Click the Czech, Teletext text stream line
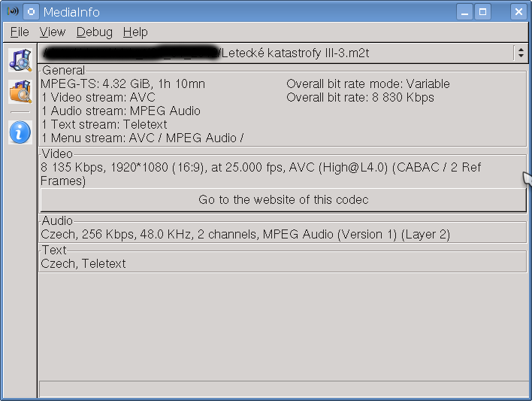 coord(83,263)
